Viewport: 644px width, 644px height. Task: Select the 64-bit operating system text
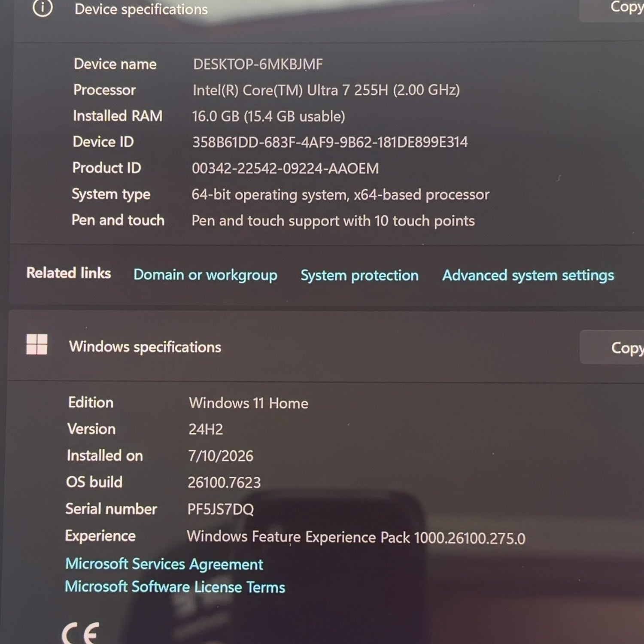tap(340, 194)
